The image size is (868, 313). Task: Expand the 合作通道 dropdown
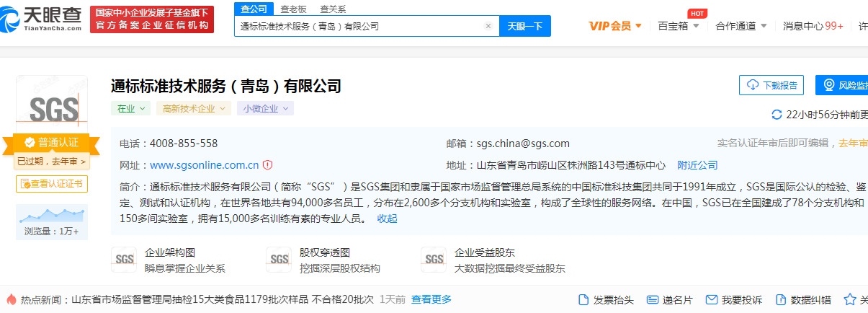(x=741, y=26)
